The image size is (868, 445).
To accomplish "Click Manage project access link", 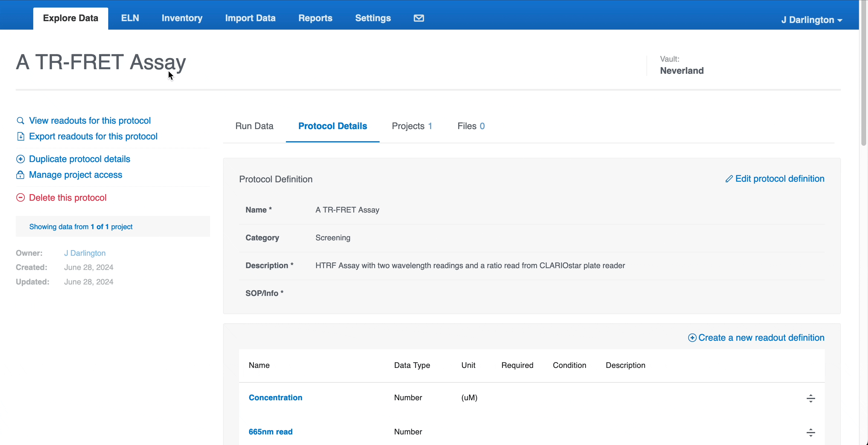I will click(76, 175).
